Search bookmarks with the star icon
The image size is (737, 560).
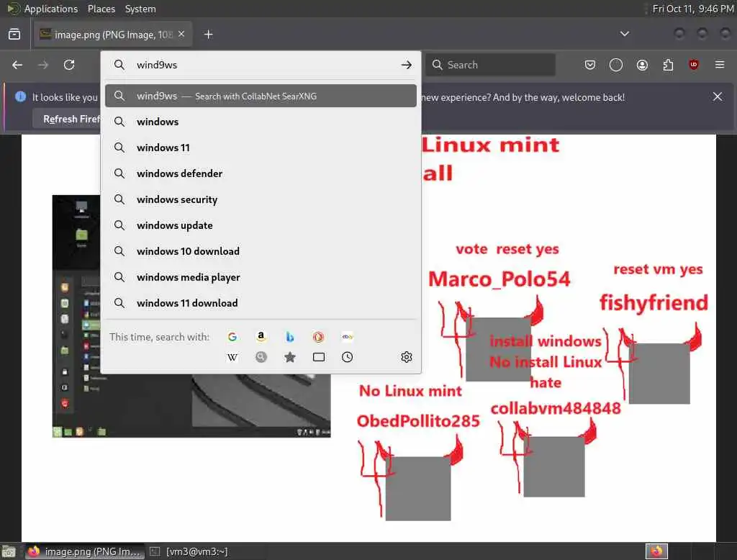290,357
